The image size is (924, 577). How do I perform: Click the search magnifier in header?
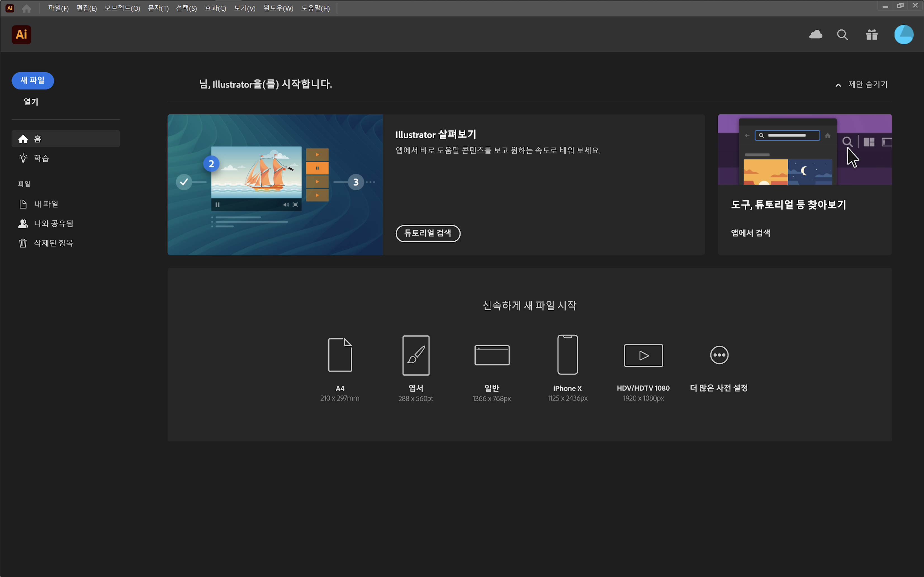point(842,35)
